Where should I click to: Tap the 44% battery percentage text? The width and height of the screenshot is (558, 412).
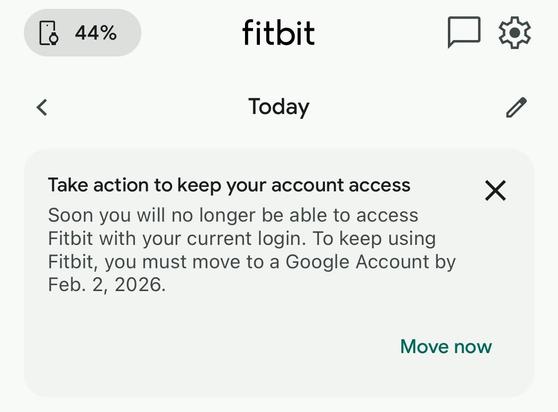96,33
